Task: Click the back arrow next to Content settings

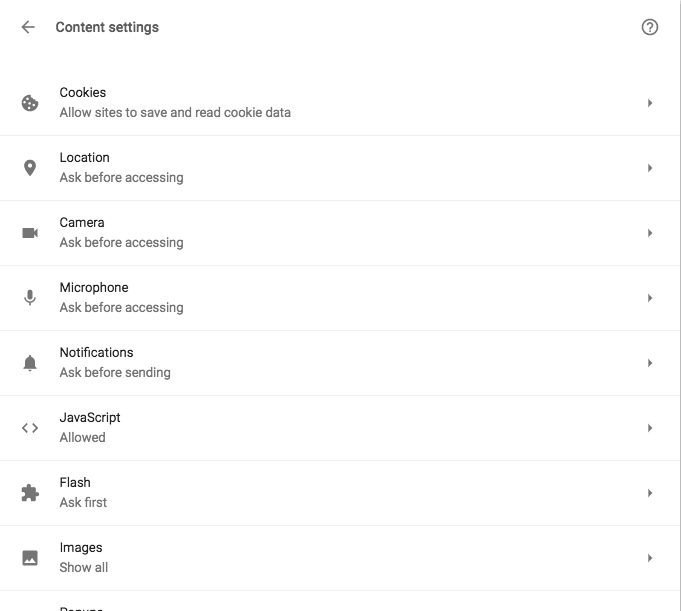Action: coord(28,27)
